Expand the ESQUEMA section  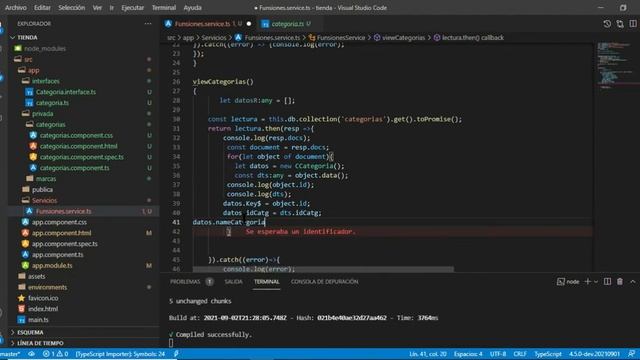coord(30,332)
